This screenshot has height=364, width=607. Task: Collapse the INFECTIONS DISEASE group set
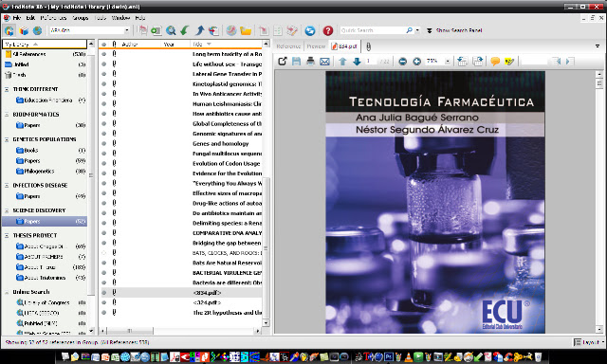point(7,186)
